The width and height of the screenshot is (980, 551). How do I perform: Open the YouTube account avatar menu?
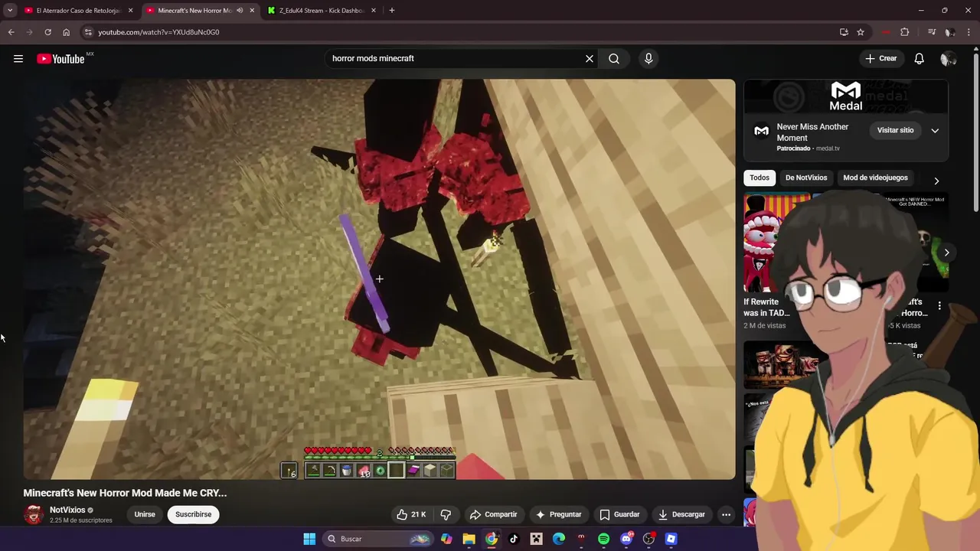[x=948, y=59]
